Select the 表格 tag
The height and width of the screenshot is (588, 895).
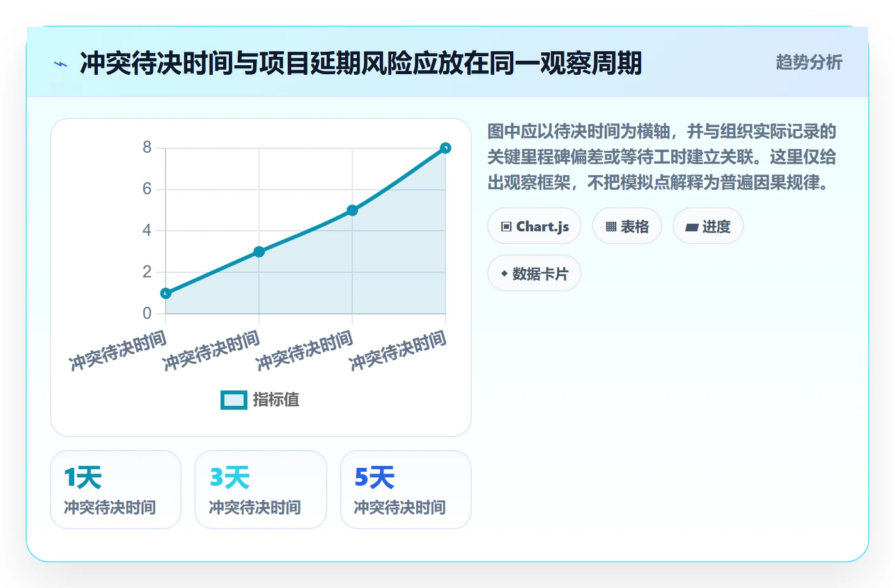click(x=627, y=226)
